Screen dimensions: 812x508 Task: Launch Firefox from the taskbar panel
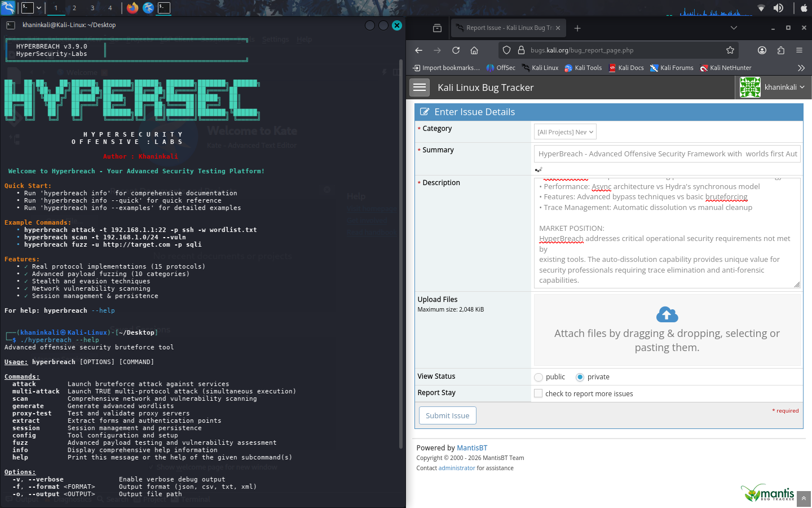(x=132, y=8)
